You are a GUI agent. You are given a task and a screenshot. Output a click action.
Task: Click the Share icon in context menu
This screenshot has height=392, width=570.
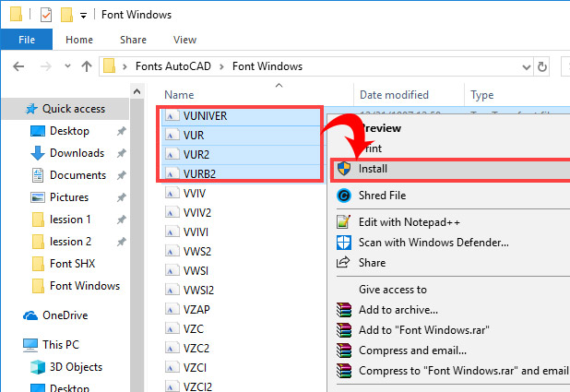(344, 263)
